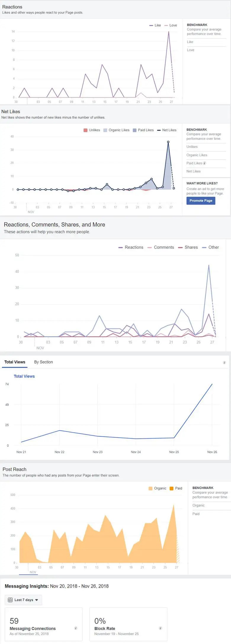Switch to the By Section tab
This screenshot has height=644, width=231.
(43, 362)
